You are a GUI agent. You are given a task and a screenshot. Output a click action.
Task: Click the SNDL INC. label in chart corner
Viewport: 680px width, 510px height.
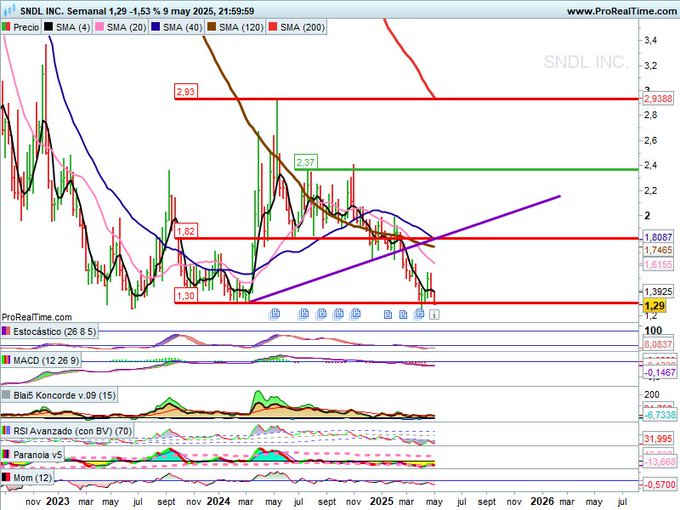585,62
